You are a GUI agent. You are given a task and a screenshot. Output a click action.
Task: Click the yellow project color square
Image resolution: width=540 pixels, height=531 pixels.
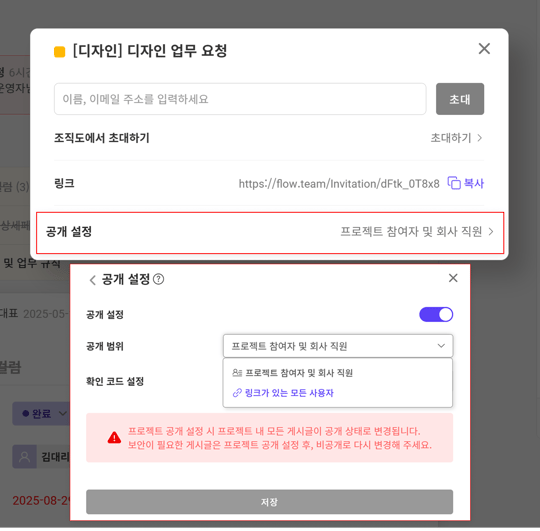(60, 52)
